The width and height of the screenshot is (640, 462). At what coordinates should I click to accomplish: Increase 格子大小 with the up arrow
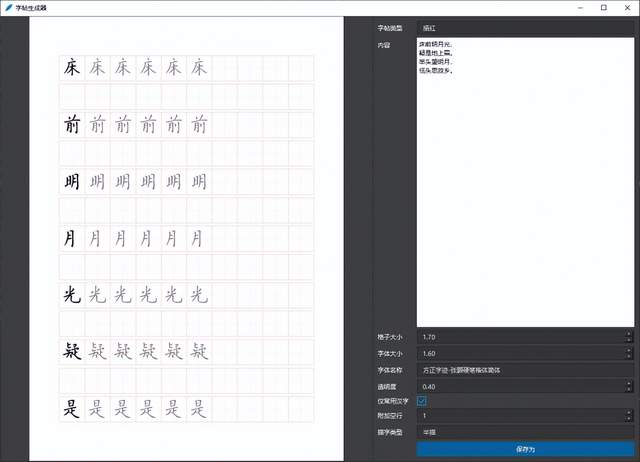point(629,334)
